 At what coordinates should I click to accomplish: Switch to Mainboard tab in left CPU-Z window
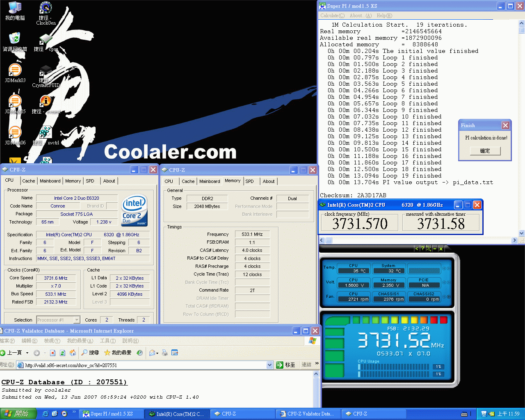50,181
